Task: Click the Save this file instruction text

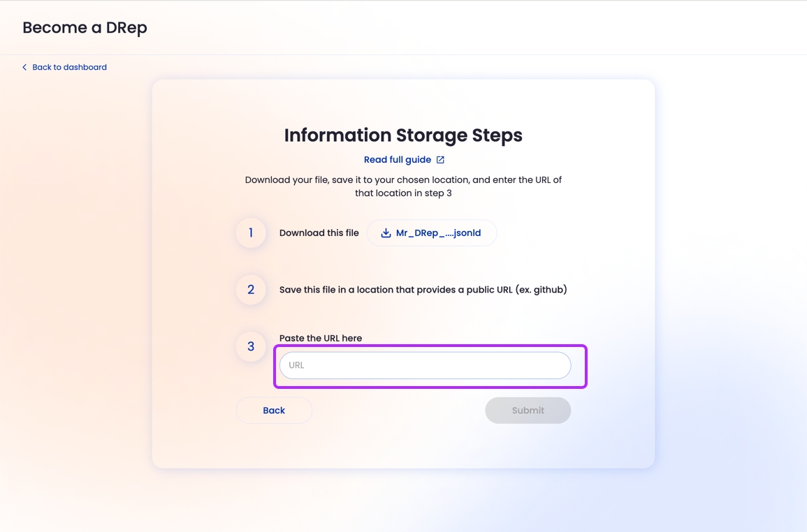Action: coord(395,290)
